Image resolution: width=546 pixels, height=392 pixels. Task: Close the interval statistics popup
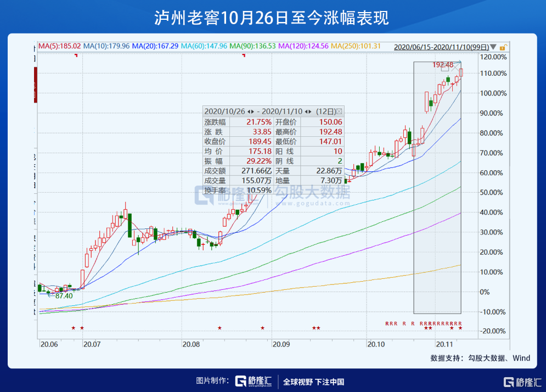[339, 111]
